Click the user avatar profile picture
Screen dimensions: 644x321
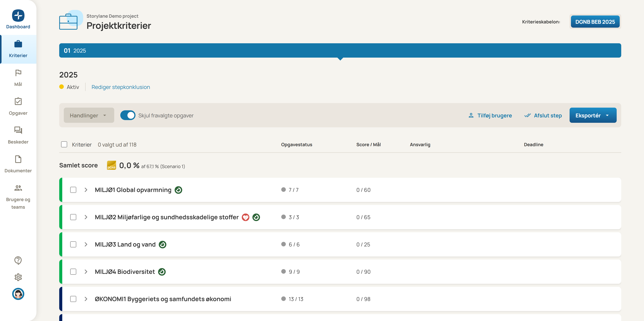18,294
